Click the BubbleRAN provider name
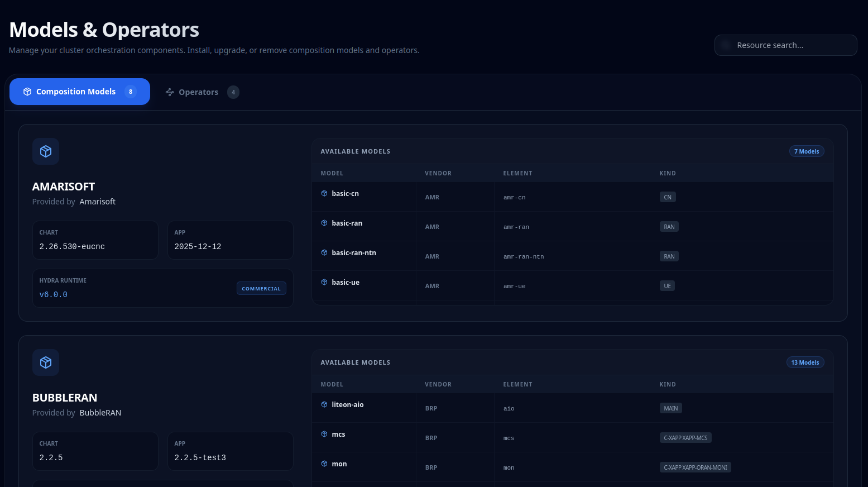The height and width of the screenshot is (487, 868). [x=100, y=413]
